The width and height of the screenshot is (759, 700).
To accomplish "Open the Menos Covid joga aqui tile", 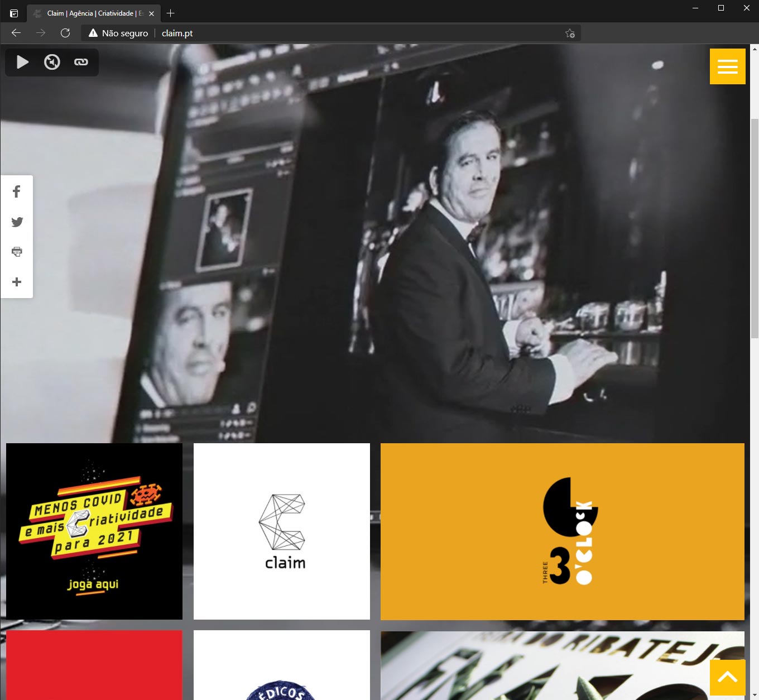I will [x=94, y=531].
